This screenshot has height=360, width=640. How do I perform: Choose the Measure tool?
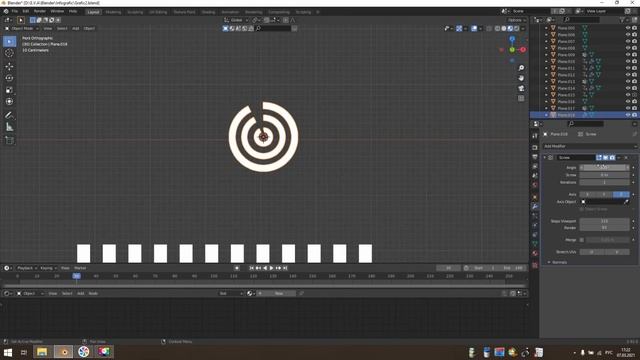pos(9,127)
